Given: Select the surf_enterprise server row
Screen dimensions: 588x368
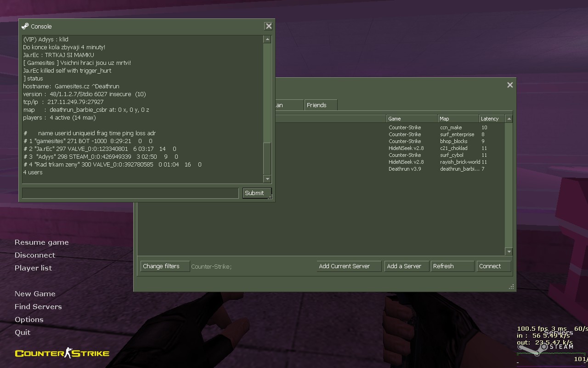Looking at the screenshot, I should click(390, 134).
